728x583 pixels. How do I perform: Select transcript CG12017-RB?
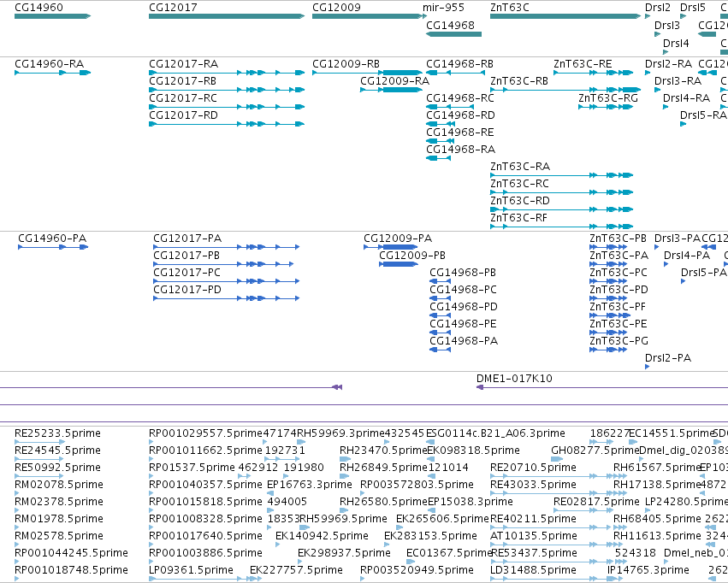[182, 81]
